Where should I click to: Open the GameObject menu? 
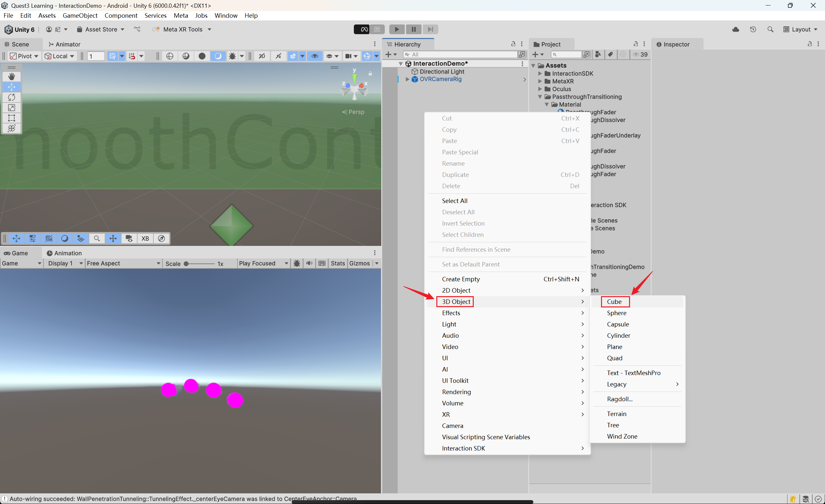click(x=80, y=15)
